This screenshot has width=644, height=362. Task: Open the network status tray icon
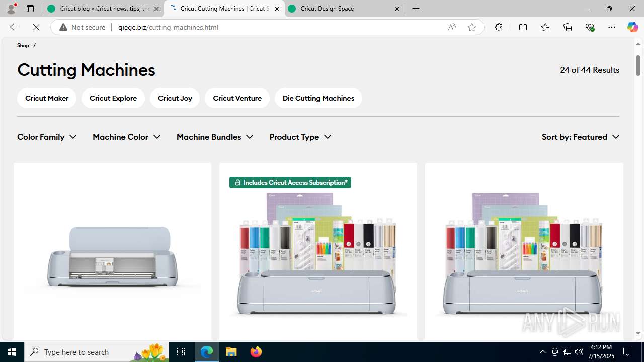click(567, 352)
